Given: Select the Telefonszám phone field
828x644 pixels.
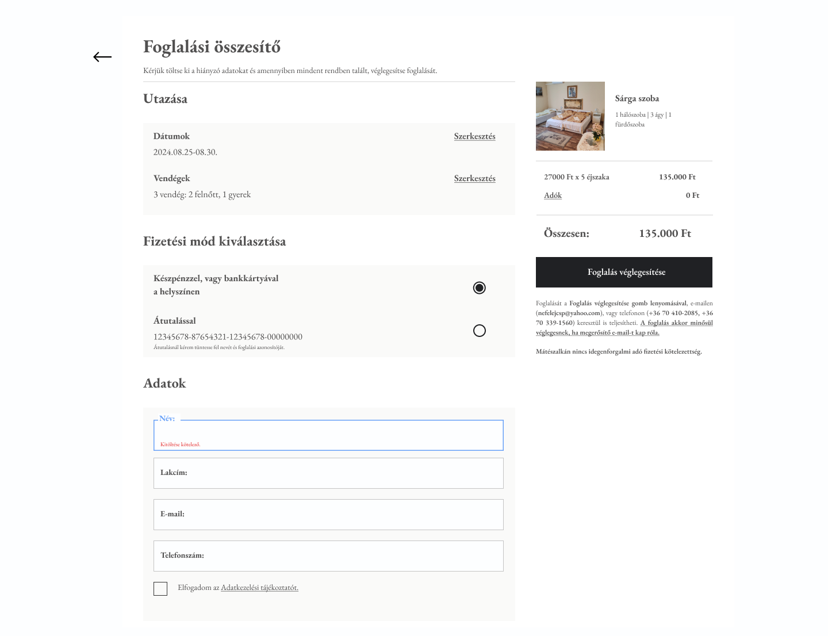Looking at the screenshot, I should click(328, 556).
